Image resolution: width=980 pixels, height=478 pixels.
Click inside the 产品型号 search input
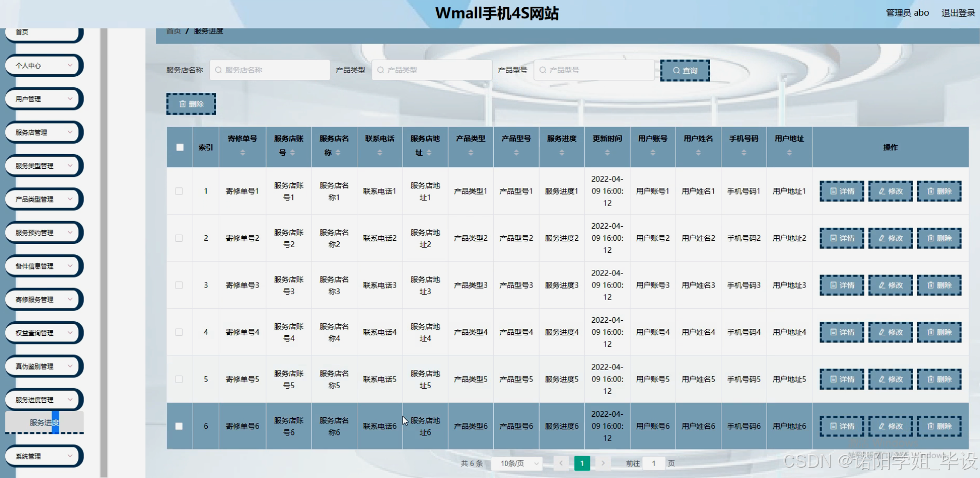click(594, 70)
